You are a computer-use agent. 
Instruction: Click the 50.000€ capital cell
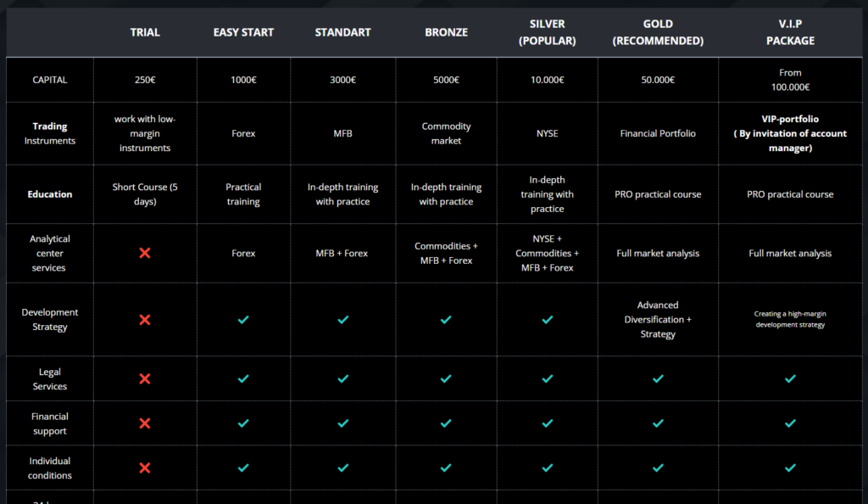click(658, 80)
